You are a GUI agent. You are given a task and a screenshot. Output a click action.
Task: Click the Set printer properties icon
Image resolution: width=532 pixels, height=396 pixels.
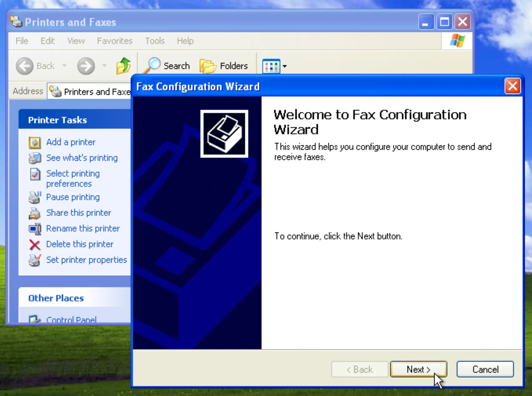[x=35, y=261]
